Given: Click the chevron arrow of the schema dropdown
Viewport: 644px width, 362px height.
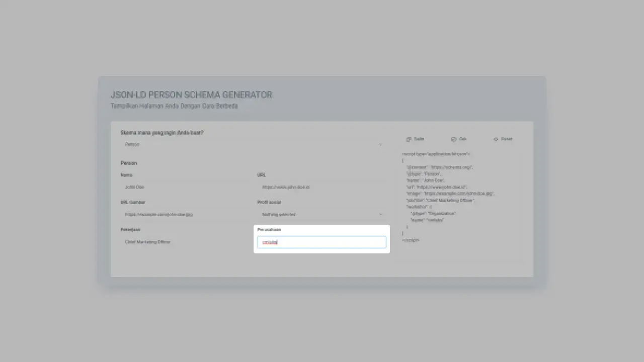Looking at the screenshot, I should 380,145.
